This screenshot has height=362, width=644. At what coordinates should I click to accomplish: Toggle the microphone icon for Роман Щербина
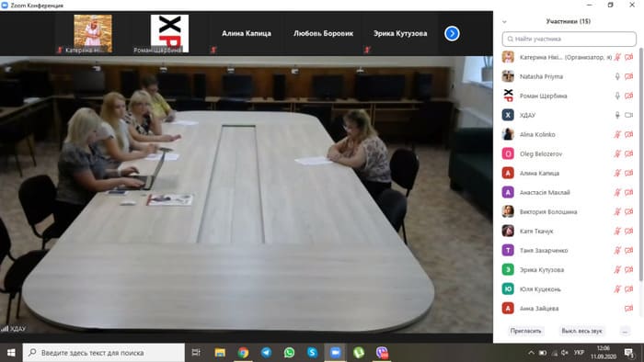pyautogui.click(x=617, y=96)
